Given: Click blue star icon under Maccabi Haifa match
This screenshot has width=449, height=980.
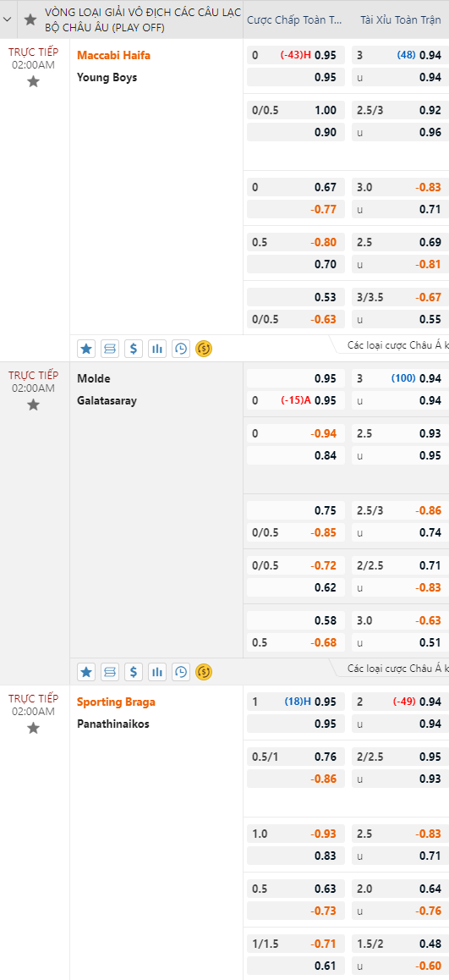Looking at the screenshot, I should [x=86, y=349].
